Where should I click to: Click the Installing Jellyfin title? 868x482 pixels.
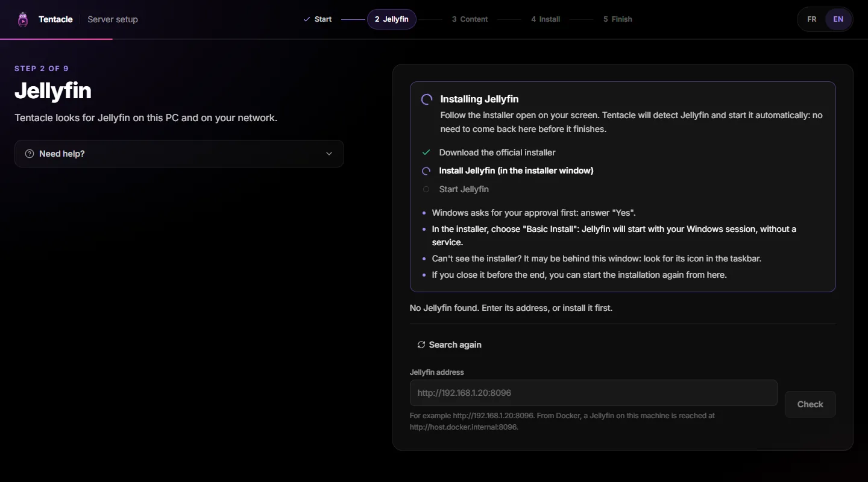479,99
